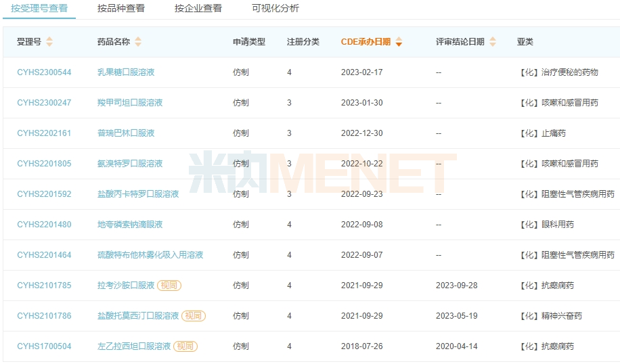620x364 pixels.
Task: Open drug link 乳果糖口服溶液
Action: pos(126,72)
